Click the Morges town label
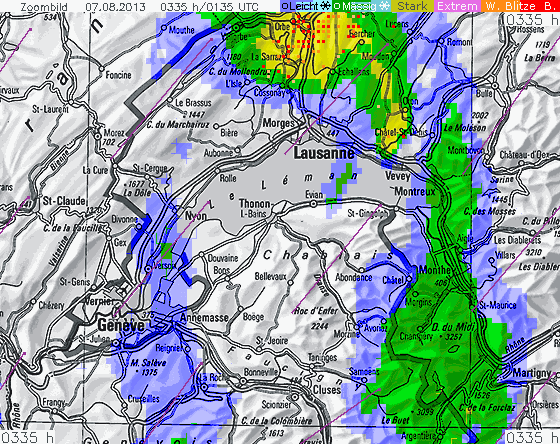The image size is (560, 444). click(279, 123)
